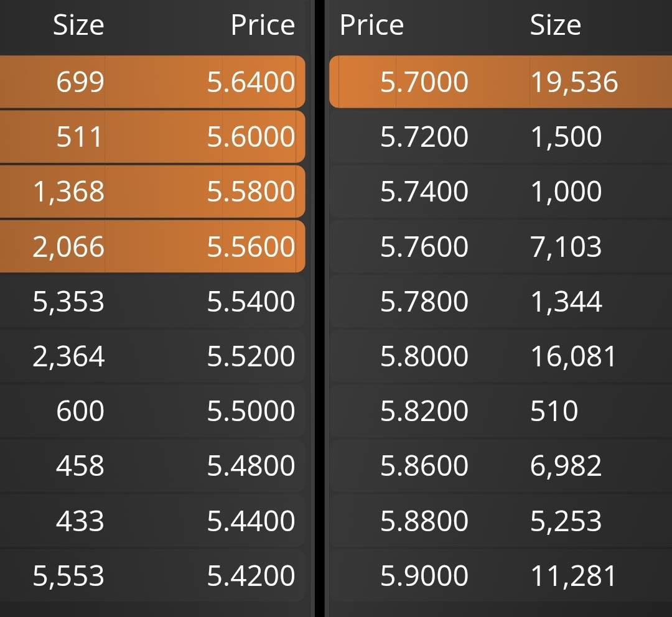
Task: Click the ask of 1,000 at 5.7400
Action: point(500,191)
